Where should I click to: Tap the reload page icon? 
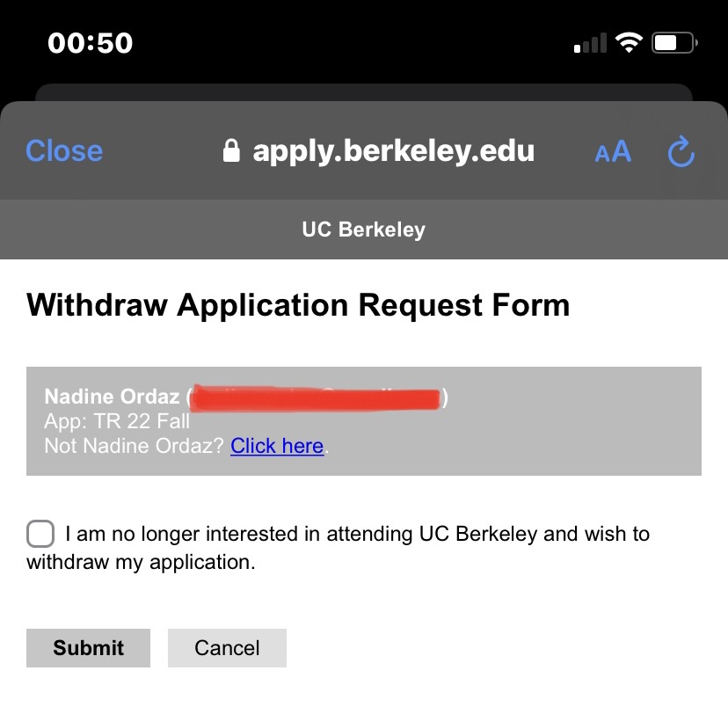coord(681,151)
